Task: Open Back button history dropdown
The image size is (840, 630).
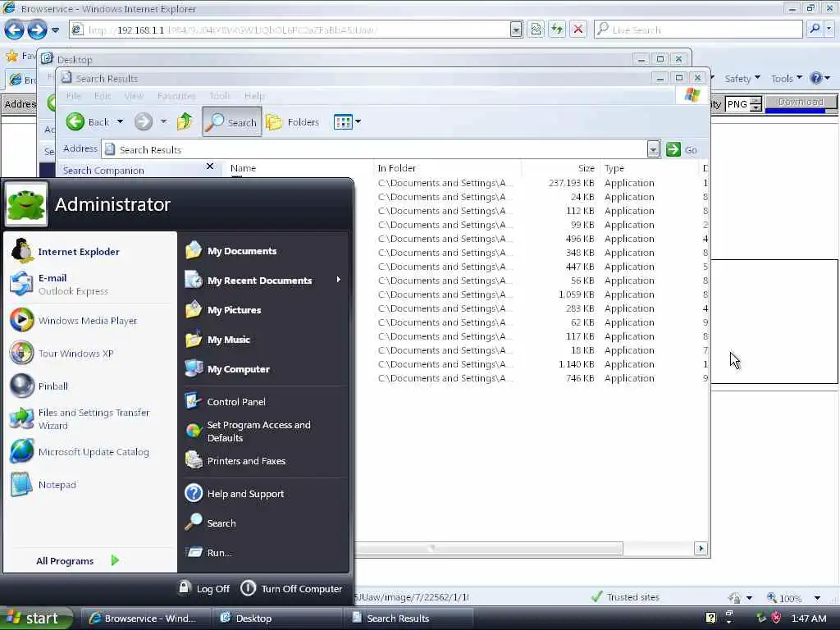Action: click(120, 121)
